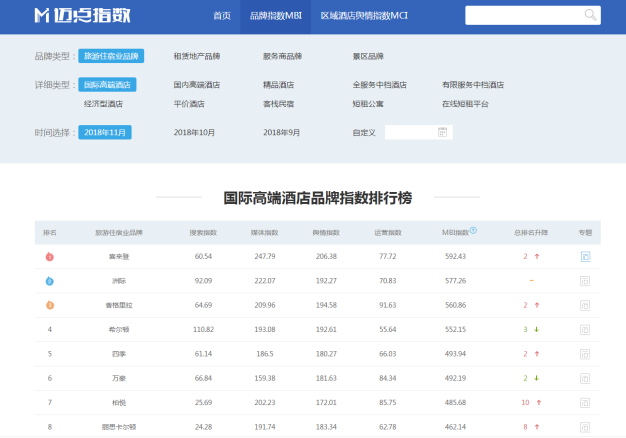Image resolution: width=626 pixels, height=438 pixels.
Task: Open the 专题 icon for 万豪
Action: [585, 379]
